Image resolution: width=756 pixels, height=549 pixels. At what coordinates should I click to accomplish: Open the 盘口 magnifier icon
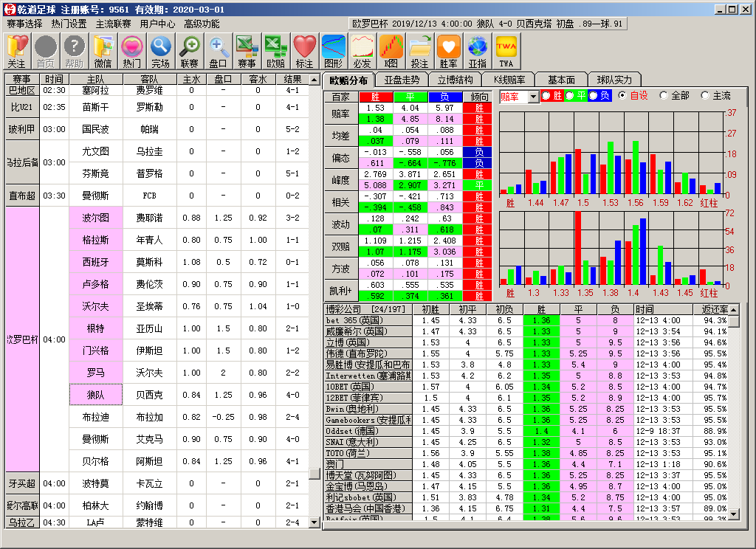(219, 52)
